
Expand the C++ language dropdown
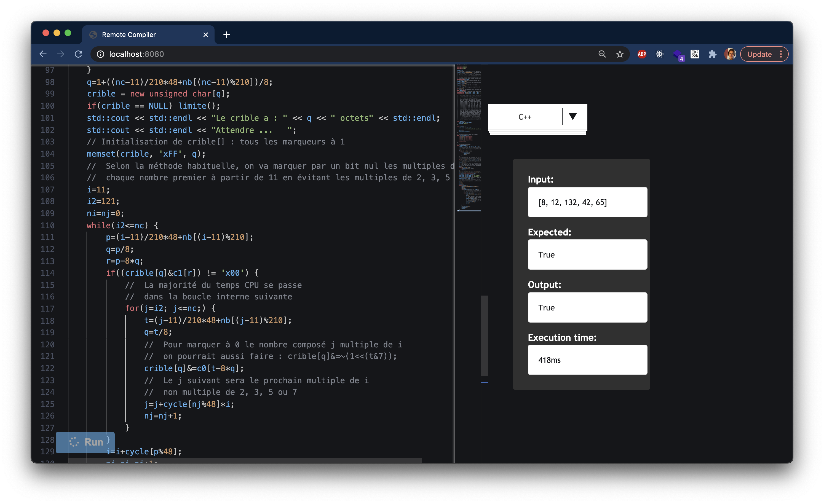(x=525, y=117)
